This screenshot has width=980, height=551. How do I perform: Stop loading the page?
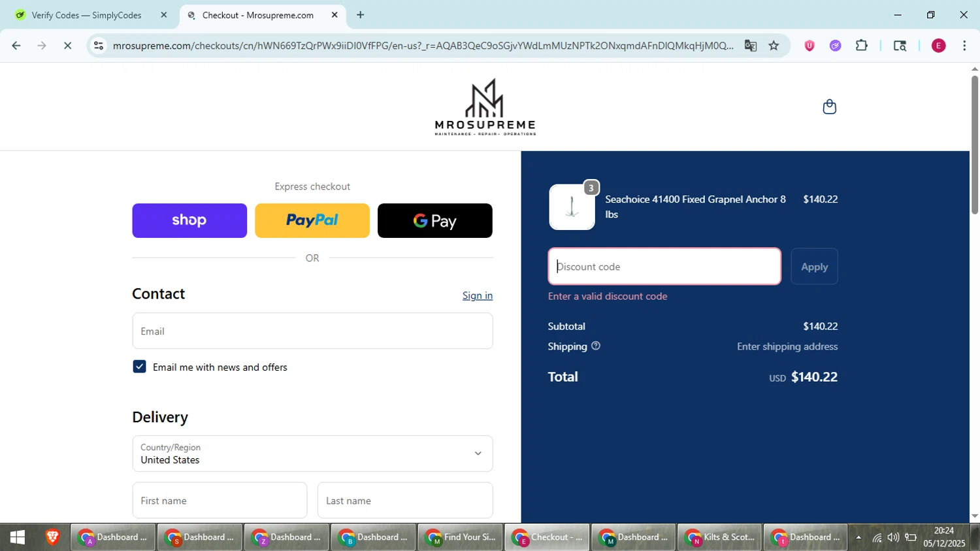(x=67, y=46)
